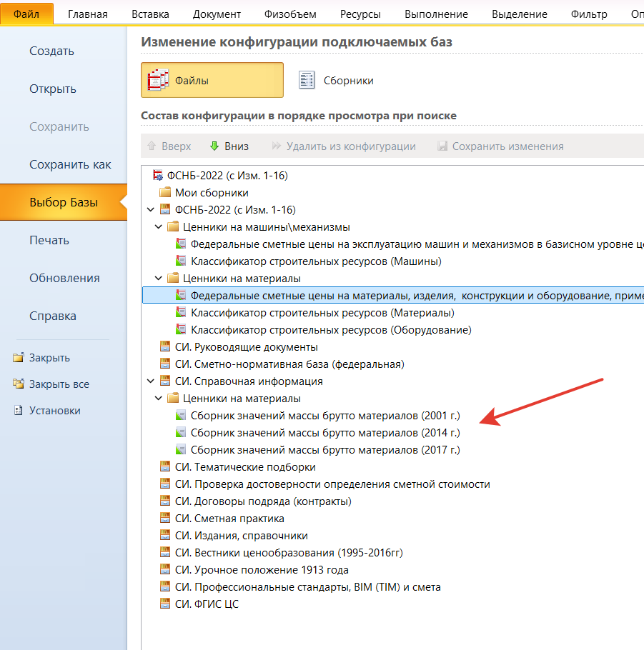Click Закрыть in the sidebar

coord(49,357)
